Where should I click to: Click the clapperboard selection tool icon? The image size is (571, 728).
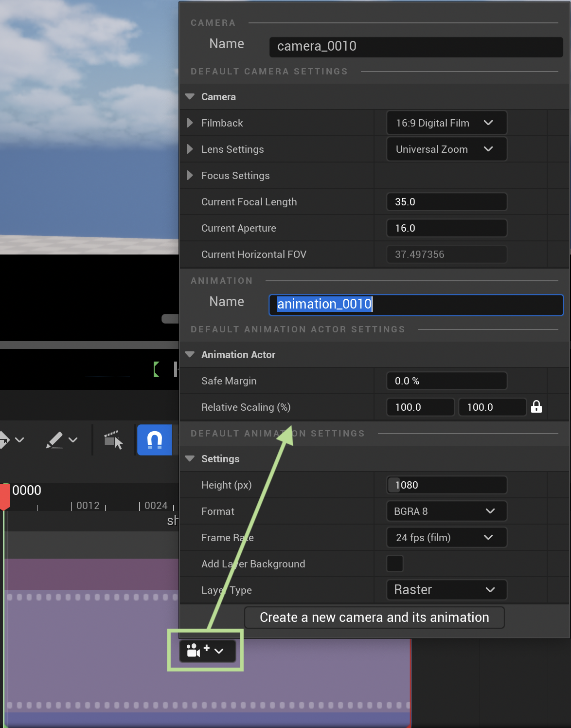point(113,440)
